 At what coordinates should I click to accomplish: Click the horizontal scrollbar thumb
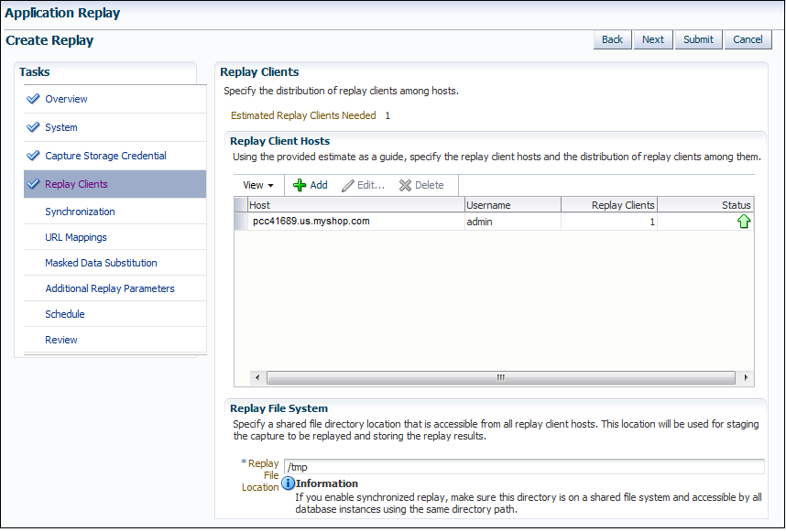[501, 377]
